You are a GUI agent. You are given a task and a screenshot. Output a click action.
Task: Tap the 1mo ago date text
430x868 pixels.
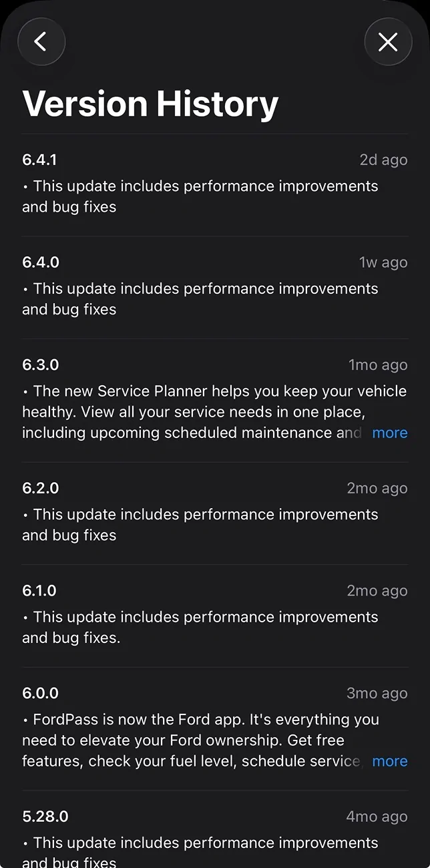point(377,365)
